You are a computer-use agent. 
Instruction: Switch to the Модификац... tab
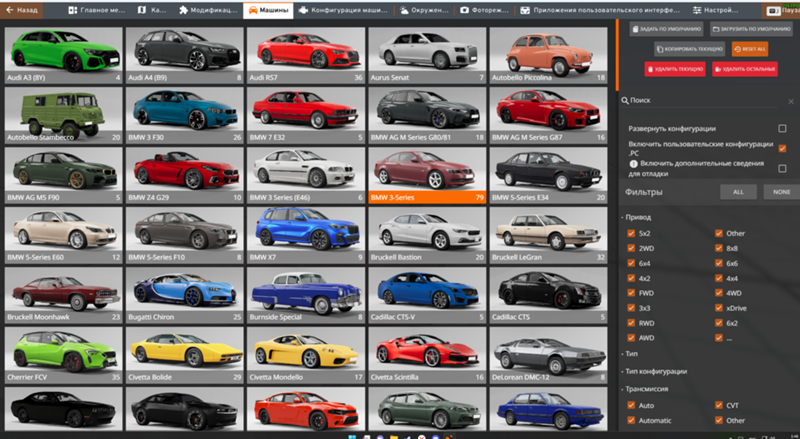pos(208,10)
